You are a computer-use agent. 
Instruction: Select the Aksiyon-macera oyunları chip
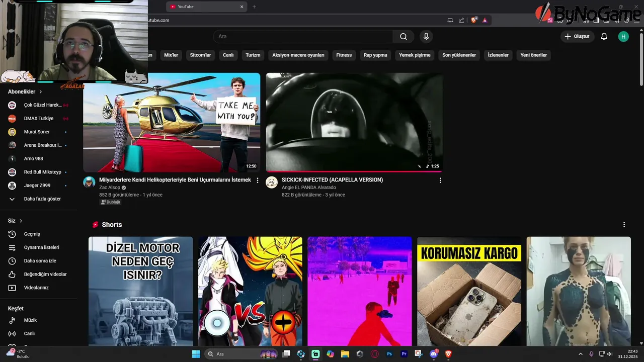pos(298,55)
